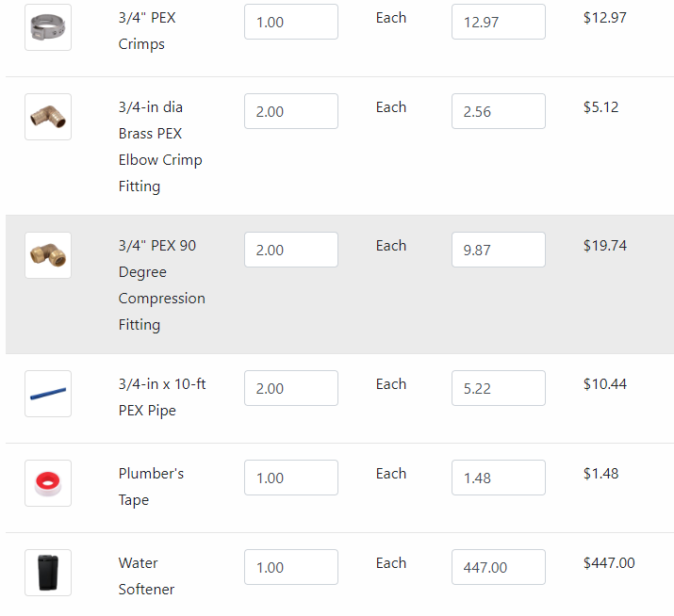
Task: Edit the 2.56 unit price field
Action: pyautogui.click(x=498, y=111)
